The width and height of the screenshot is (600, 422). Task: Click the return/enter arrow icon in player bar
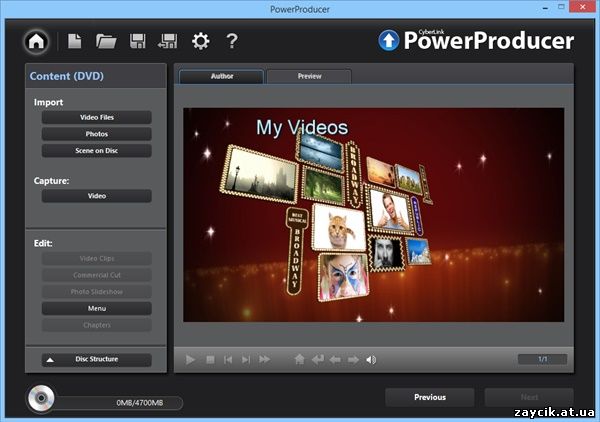coord(318,360)
